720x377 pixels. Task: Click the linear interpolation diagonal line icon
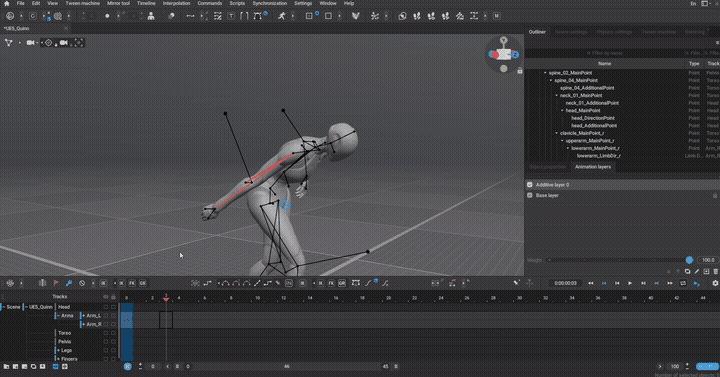point(257,283)
